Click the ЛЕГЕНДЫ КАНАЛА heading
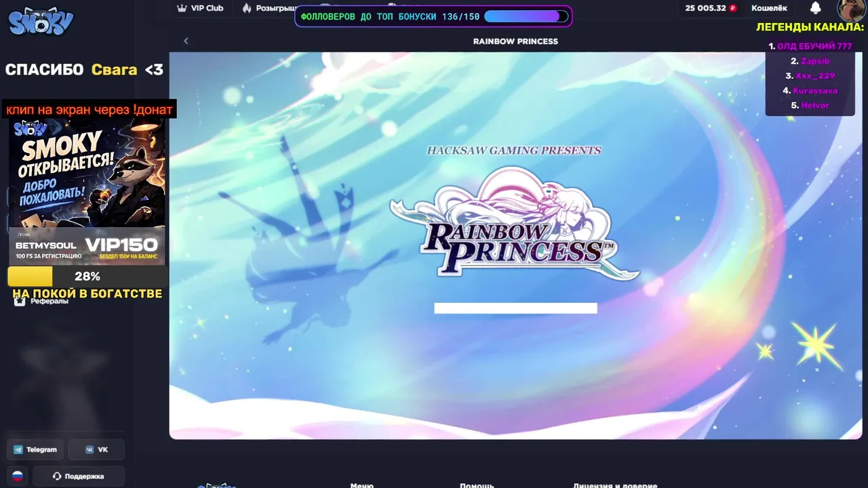The width and height of the screenshot is (868, 488). [x=810, y=28]
